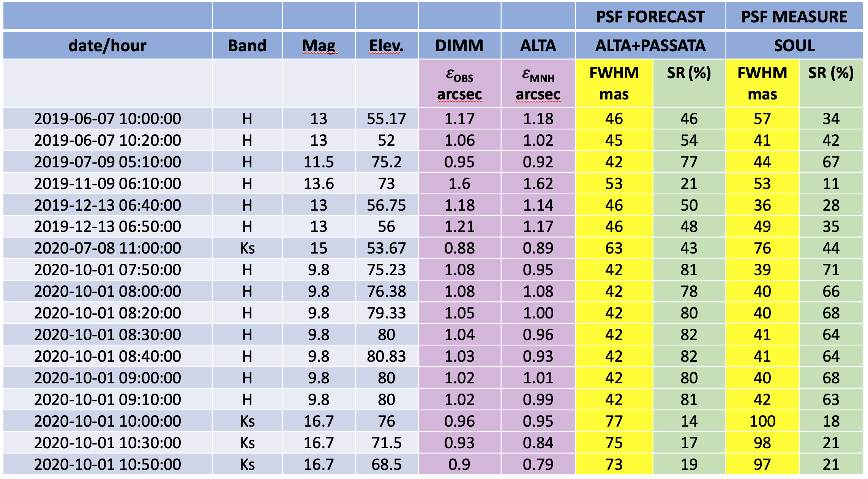Click the εMNH arcsec subheader cell
This screenshot has width=868, height=479.
[538, 84]
